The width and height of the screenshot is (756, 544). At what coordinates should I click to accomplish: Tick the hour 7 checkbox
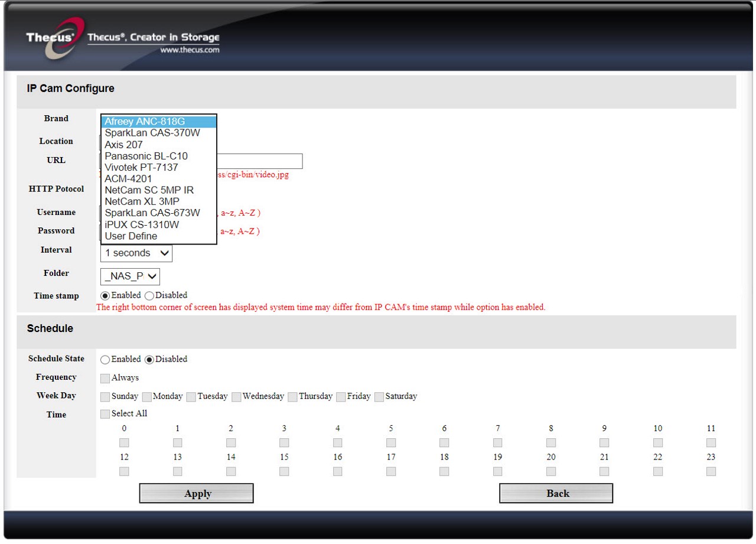click(x=497, y=442)
